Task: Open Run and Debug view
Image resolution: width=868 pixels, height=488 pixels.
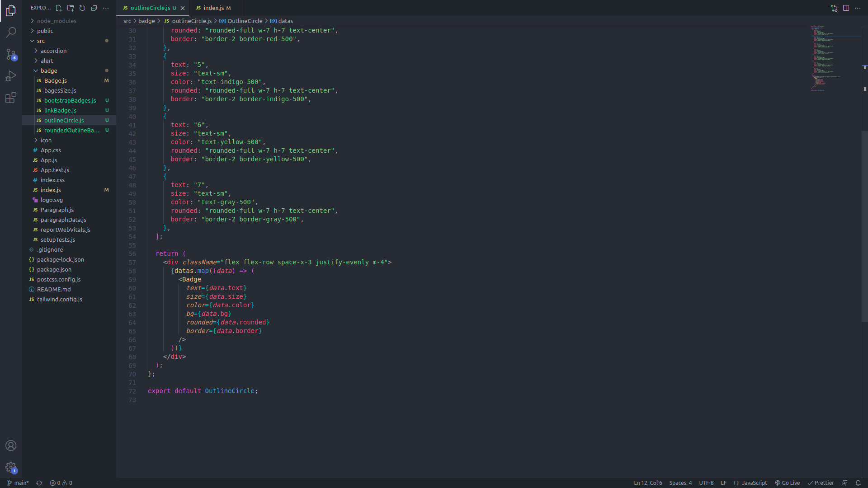Action: coord(11,76)
